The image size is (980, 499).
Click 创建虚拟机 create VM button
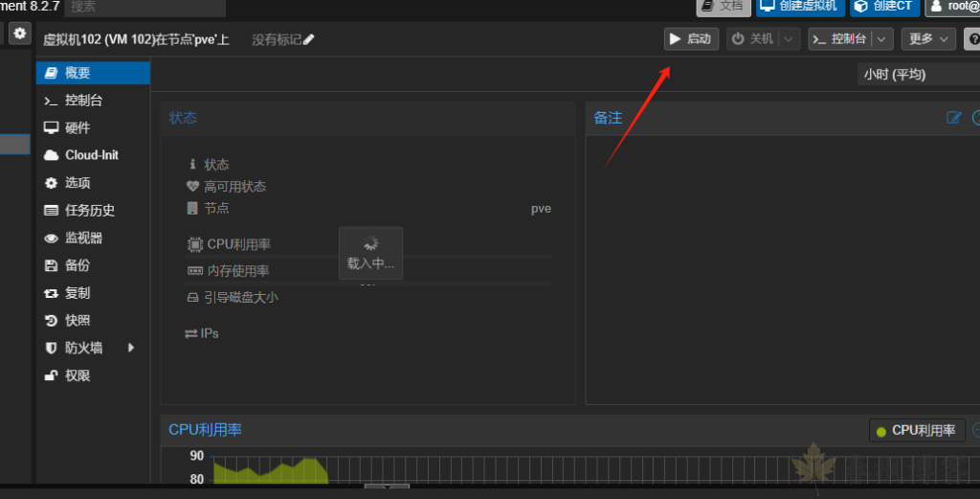point(800,7)
